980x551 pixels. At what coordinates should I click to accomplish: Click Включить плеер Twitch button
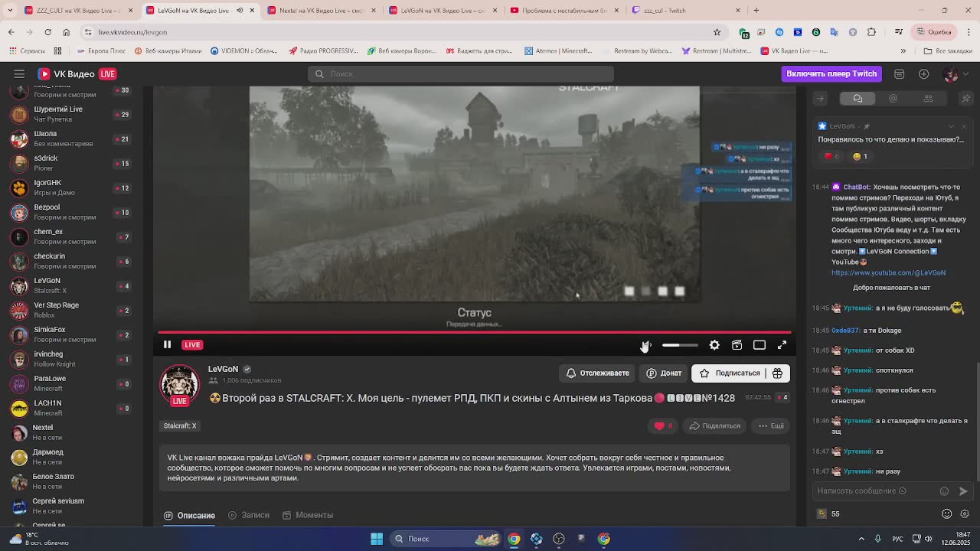click(831, 73)
